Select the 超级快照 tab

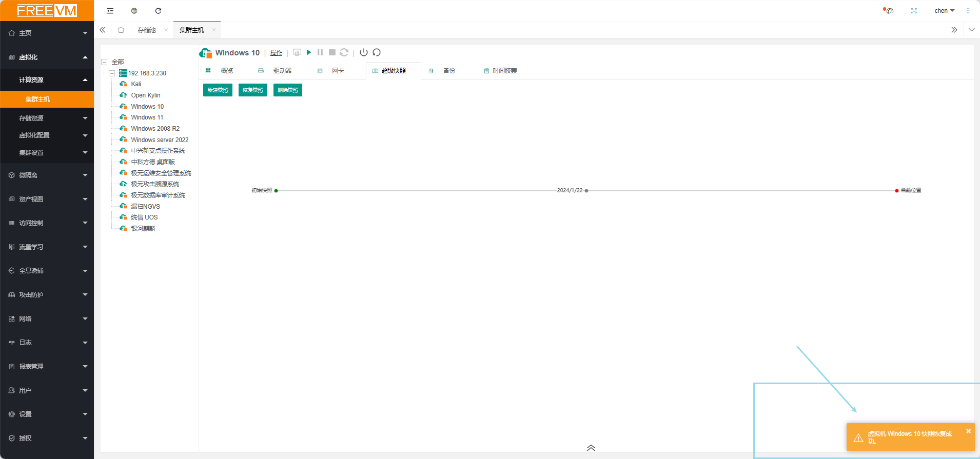pos(394,70)
